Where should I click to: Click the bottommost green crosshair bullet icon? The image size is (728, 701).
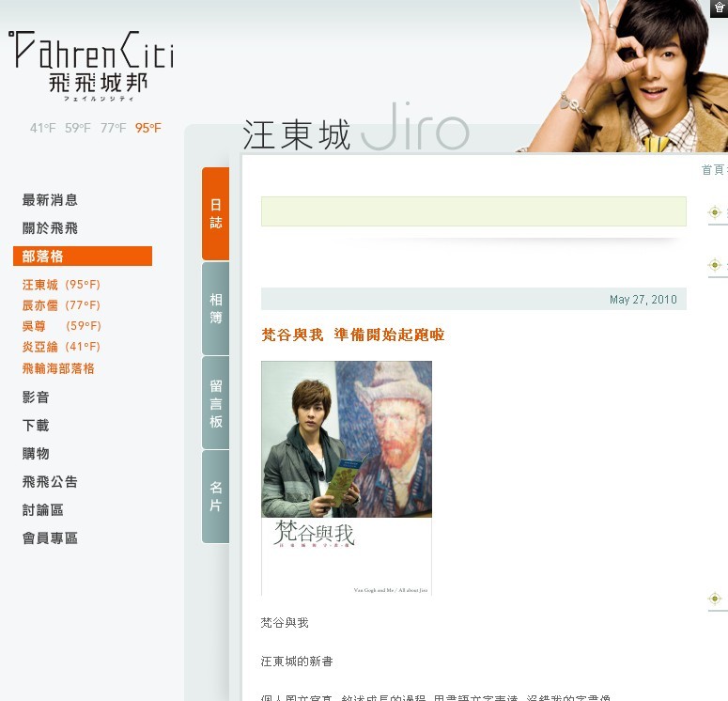[x=715, y=598]
